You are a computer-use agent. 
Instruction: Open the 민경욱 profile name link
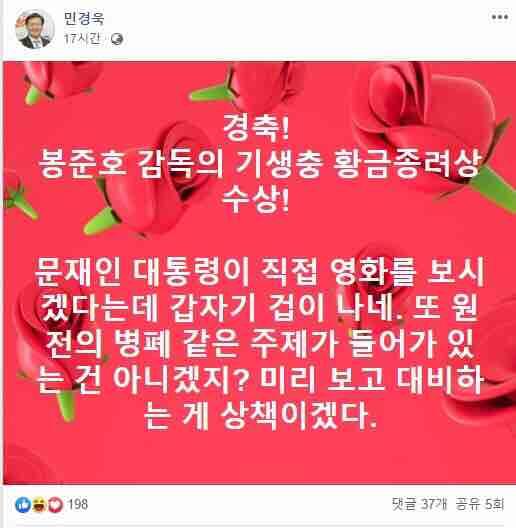pyautogui.click(x=84, y=18)
